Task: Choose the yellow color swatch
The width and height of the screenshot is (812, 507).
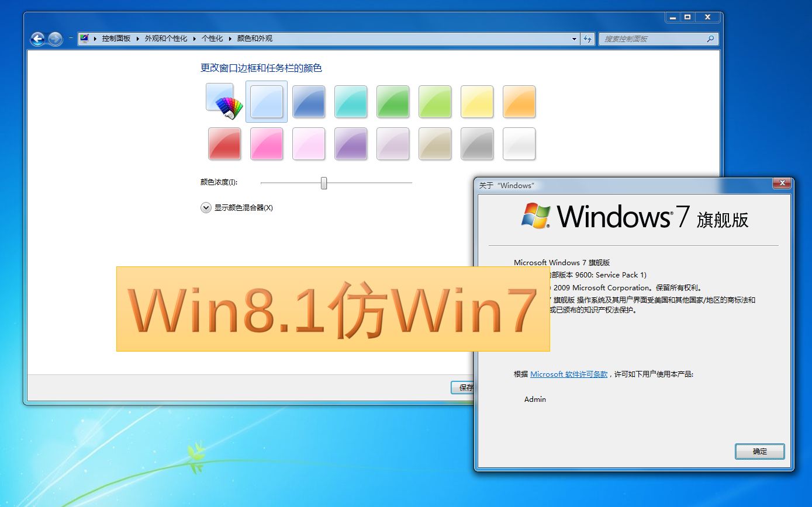Action: coord(477,102)
